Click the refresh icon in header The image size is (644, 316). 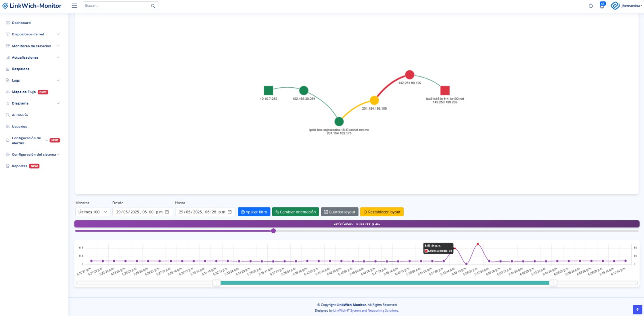pos(590,6)
